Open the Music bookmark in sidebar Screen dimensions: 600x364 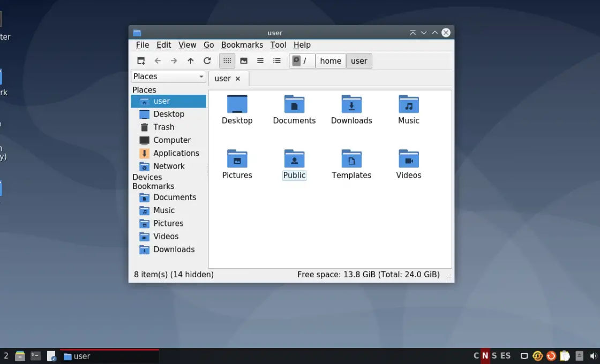click(168, 210)
